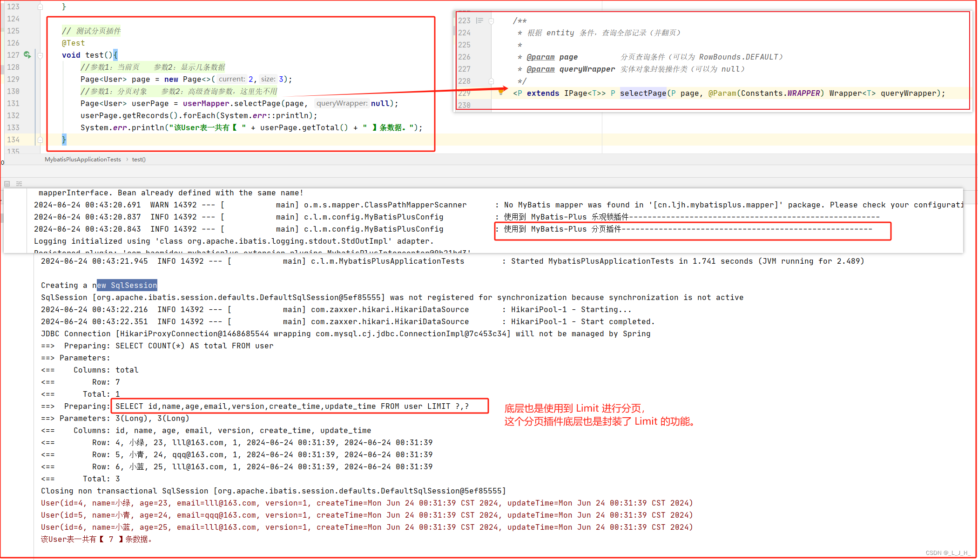The width and height of the screenshot is (978, 560).
Task: Click the tree view icon above the console
Action: coord(19,184)
